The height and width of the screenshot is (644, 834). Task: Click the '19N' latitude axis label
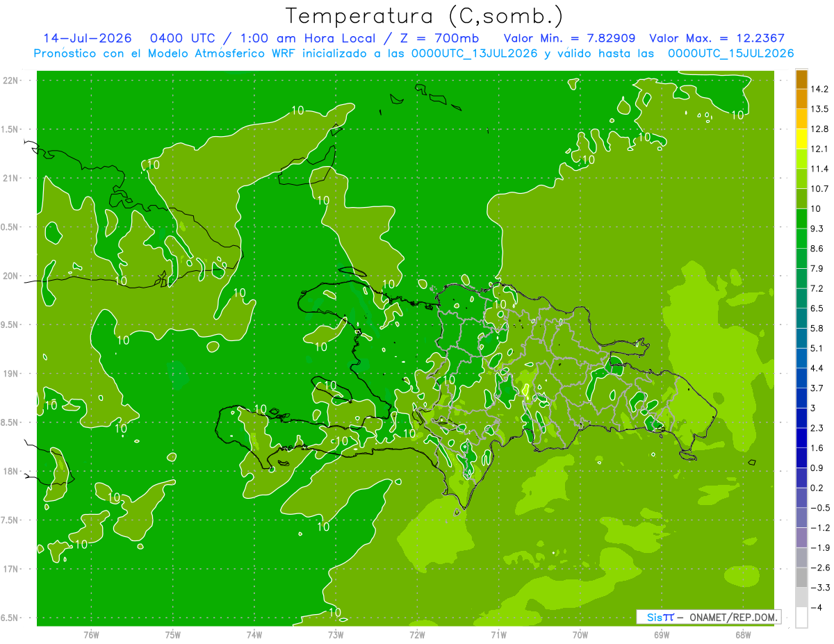tap(10, 373)
